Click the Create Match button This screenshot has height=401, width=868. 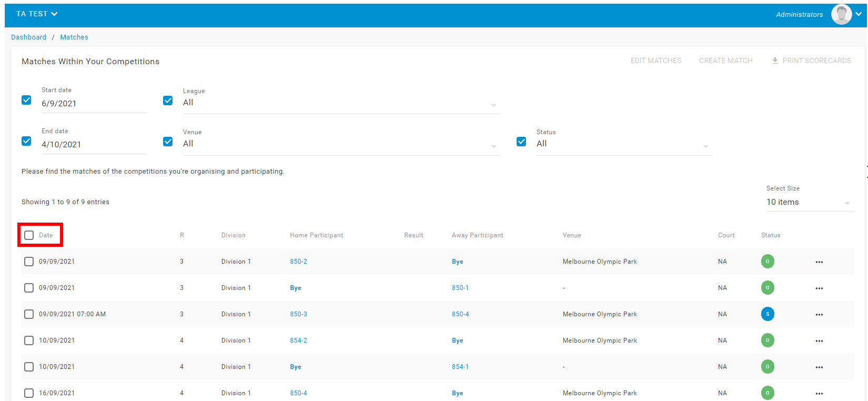tap(725, 61)
